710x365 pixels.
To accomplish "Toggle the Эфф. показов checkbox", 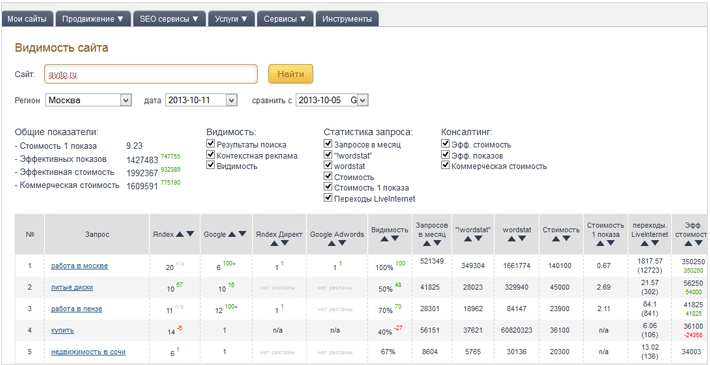I will 446,155.
